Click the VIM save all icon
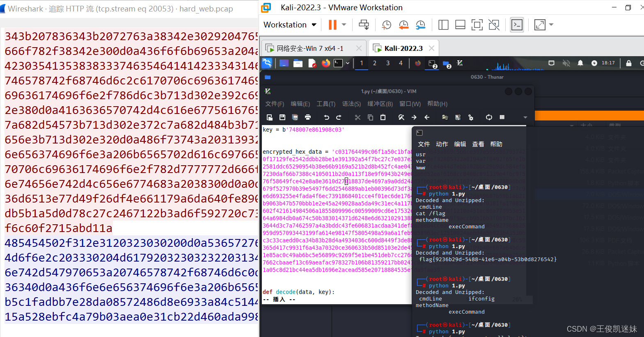This screenshot has height=337, width=644. [x=295, y=118]
